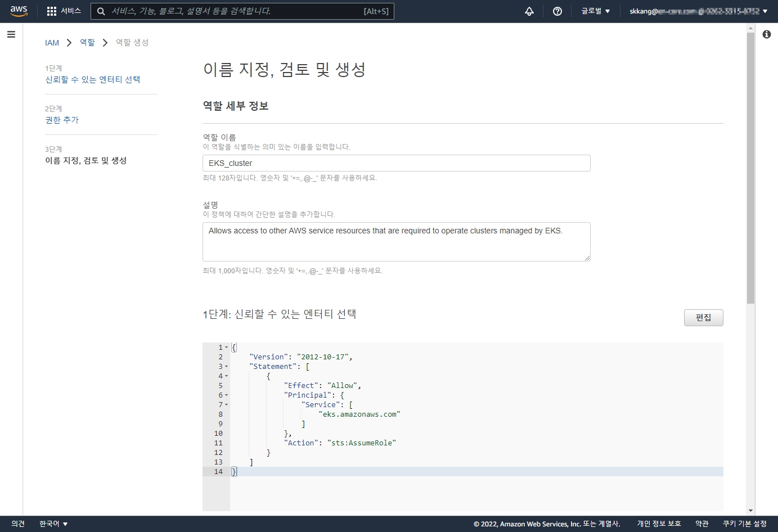The width and height of the screenshot is (778, 532).
Task: Click the scrollbar up arrow
Action: [750, 28]
